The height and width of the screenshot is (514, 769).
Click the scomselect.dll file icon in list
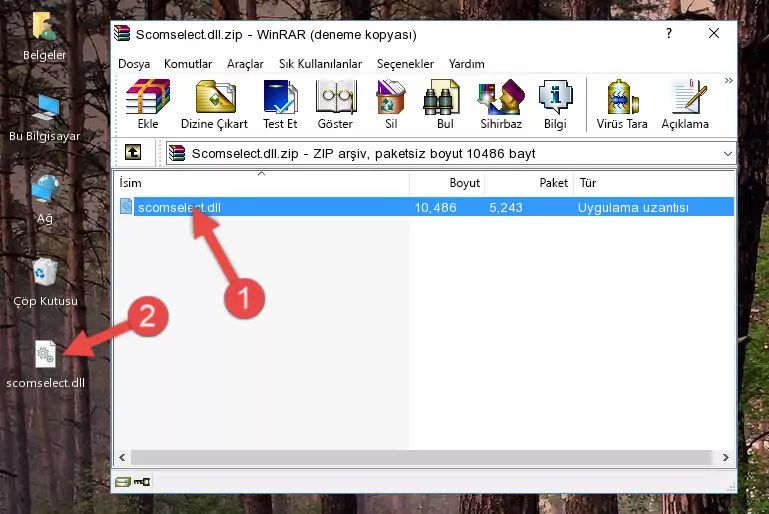coord(126,206)
